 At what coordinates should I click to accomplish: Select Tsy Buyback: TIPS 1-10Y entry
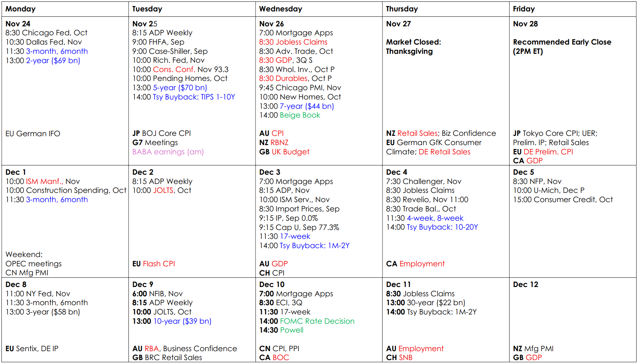point(194,97)
